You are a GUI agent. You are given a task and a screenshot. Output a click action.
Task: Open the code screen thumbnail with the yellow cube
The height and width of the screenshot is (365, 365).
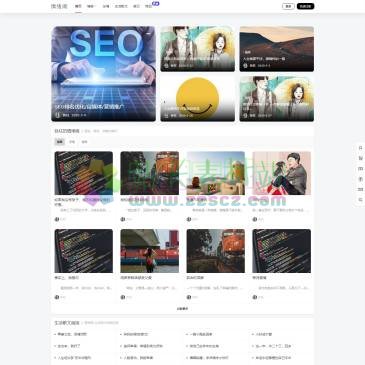pos(84,173)
